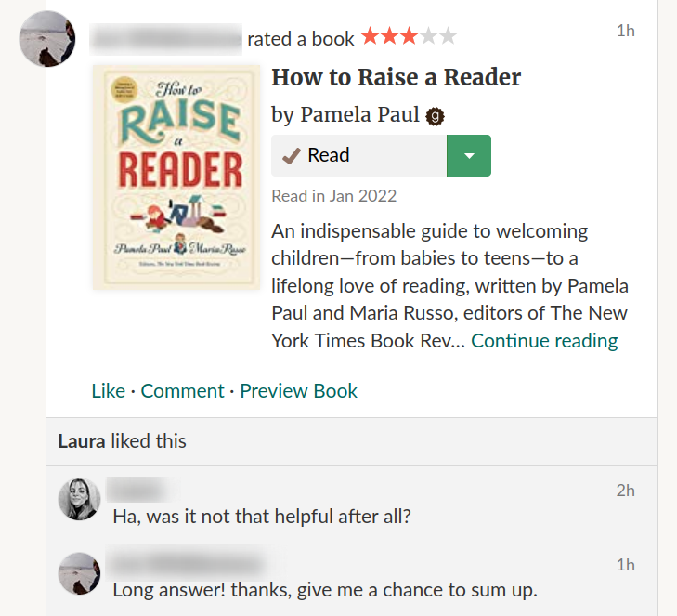Open the How to Raise a Reader cover

pos(176,177)
